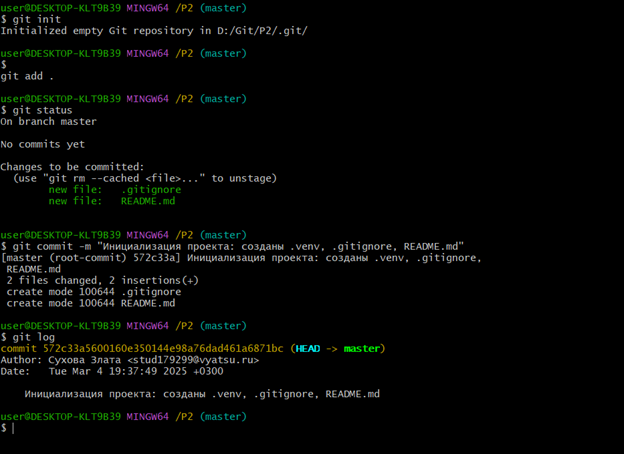Screen dimensions: 624x454
Task: Click the 'No commits yet' message
Action: point(42,144)
